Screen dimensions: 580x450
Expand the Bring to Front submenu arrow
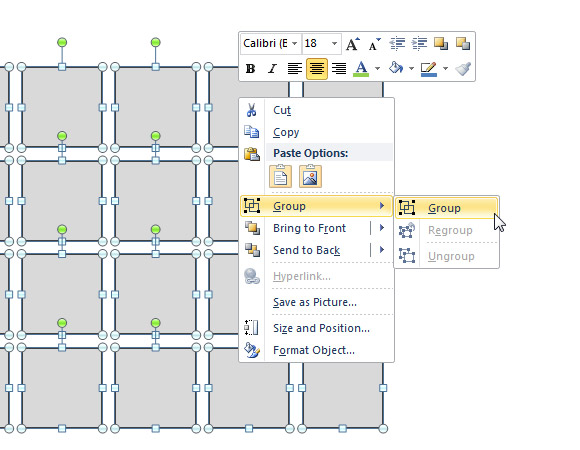(x=382, y=228)
